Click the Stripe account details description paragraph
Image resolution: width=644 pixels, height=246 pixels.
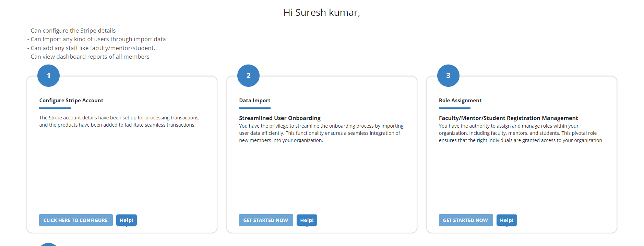pos(119,121)
